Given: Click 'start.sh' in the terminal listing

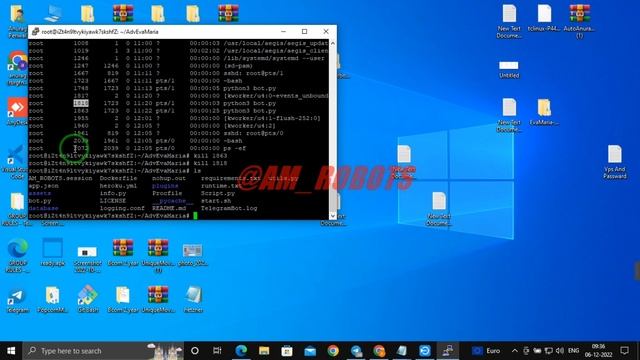Looking at the screenshot, I should click(x=216, y=201).
